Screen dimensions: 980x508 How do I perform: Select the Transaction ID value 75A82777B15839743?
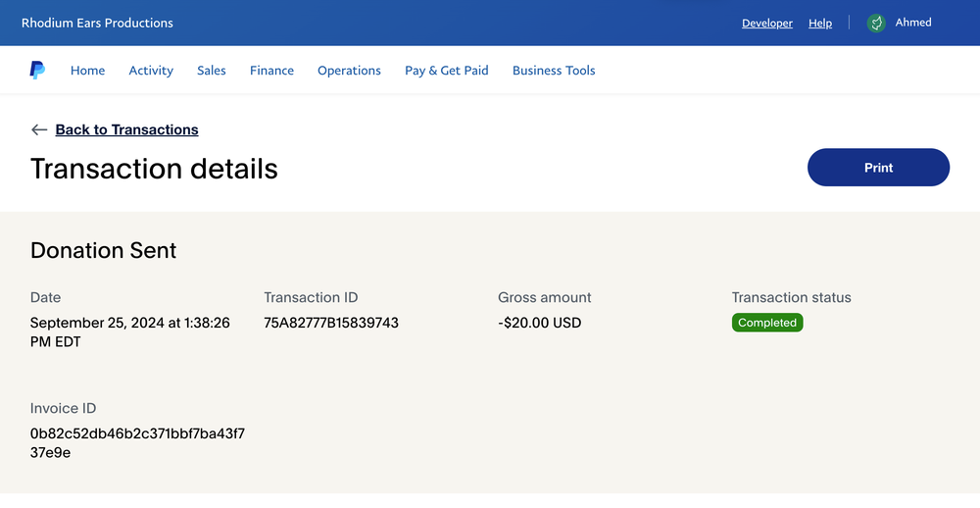(331, 323)
